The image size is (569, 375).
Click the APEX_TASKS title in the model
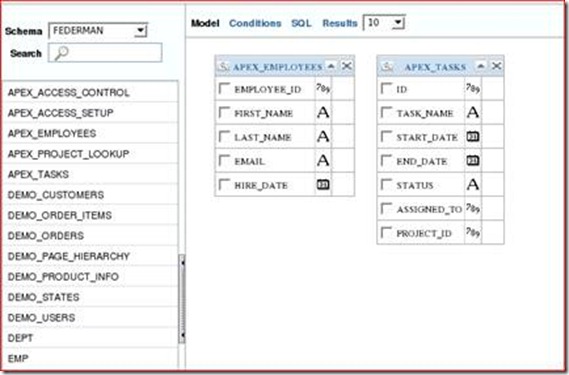point(435,67)
